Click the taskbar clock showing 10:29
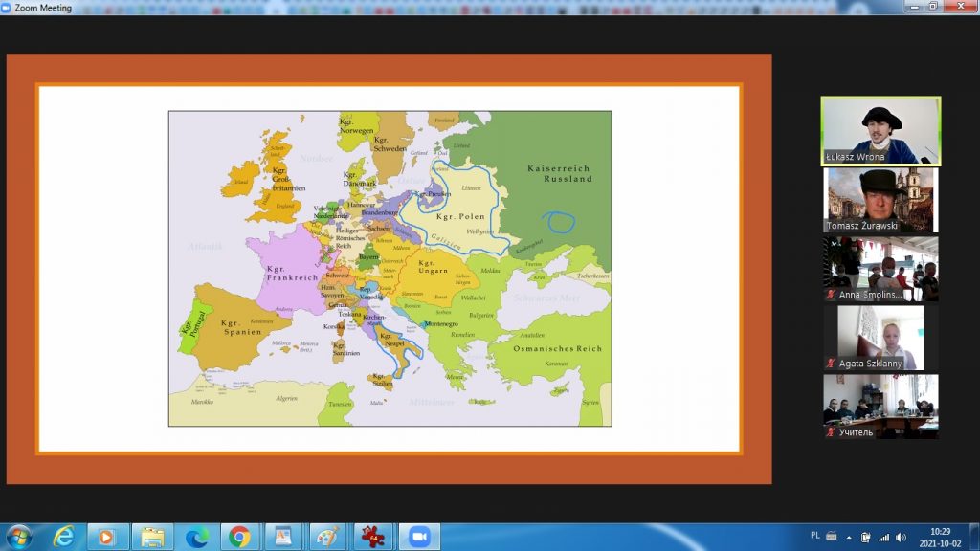This screenshot has width=980, height=551. pos(939,537)
